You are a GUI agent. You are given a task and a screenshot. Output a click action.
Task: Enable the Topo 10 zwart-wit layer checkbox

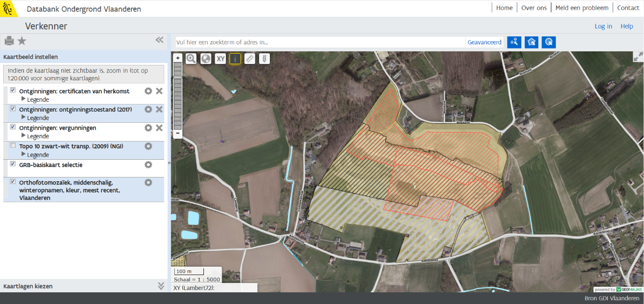[13, 146]
